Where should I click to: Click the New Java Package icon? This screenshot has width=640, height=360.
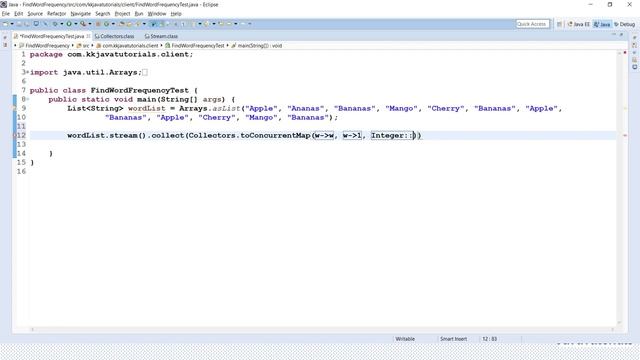coord(98,24)
